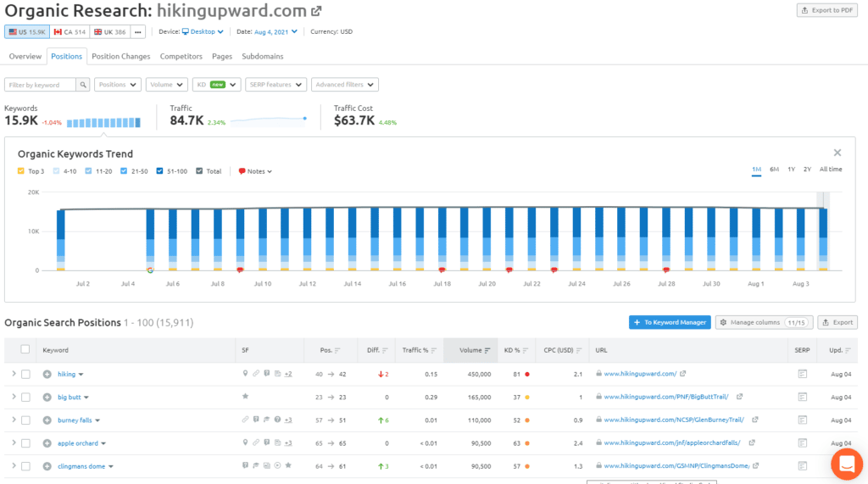This screenshot has width=868, height=484.
Task: Open the 'clingmans dome' keyword link
Action: click(81, 466)
